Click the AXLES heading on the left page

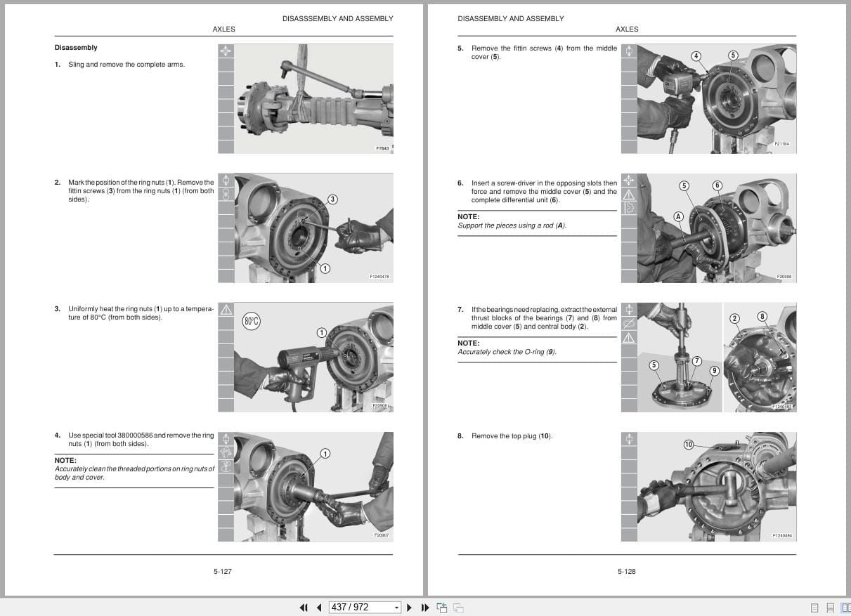coord(223,29)
